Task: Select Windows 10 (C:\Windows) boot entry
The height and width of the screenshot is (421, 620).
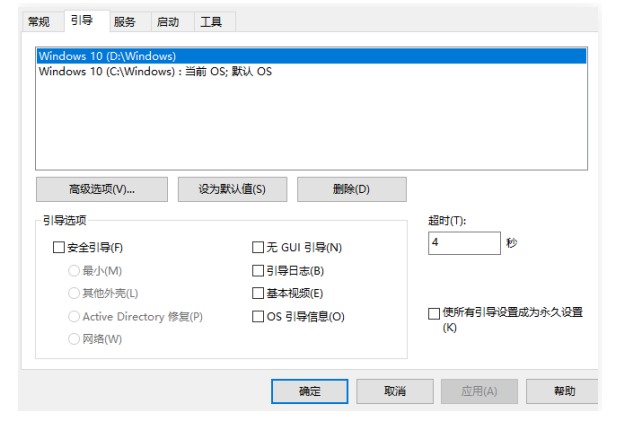Action: [154, 72]
